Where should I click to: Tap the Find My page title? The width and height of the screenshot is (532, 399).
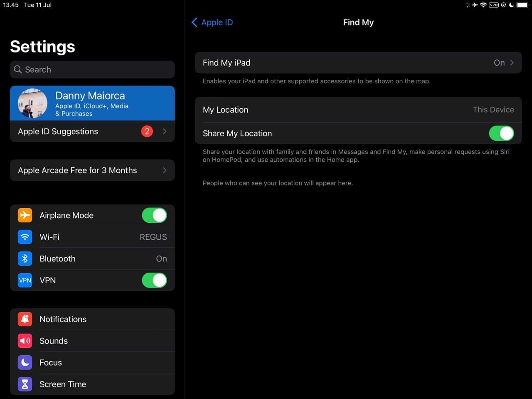358,22
